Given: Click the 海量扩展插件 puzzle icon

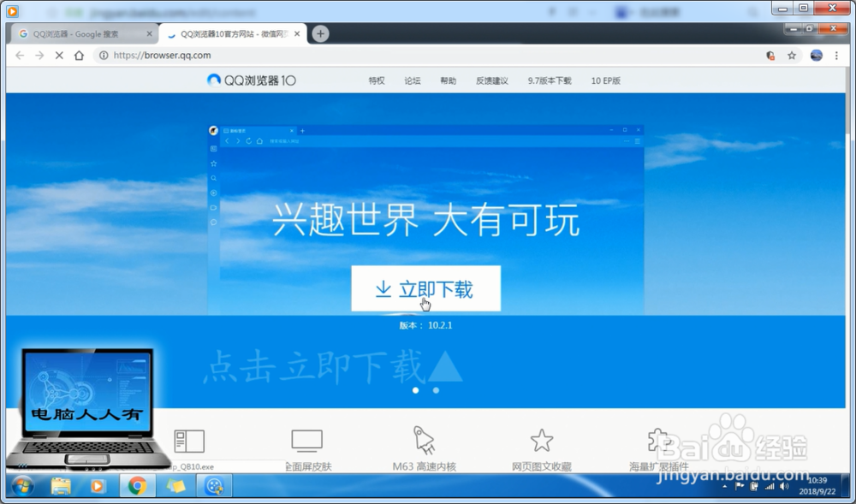Looking at the screenshot, I should coord(658,440).
